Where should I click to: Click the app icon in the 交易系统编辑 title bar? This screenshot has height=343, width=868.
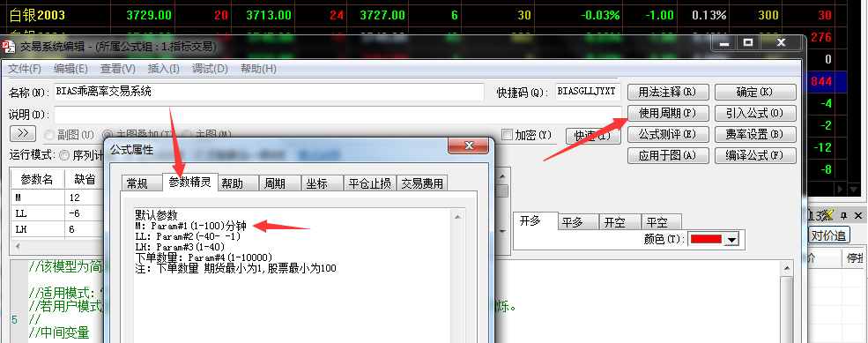click(8, 47)
